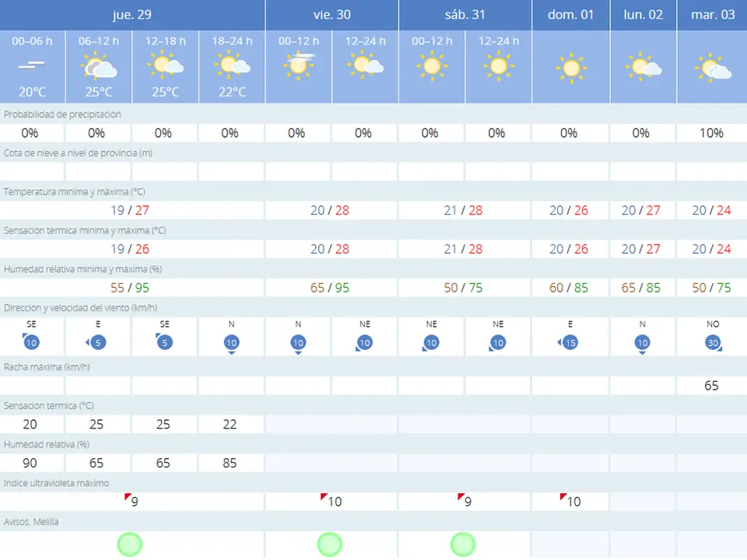This screenshot has height=560, width=747.
Task: Click E wind 15 icon for dom. 01
Action: pos(568,342)
